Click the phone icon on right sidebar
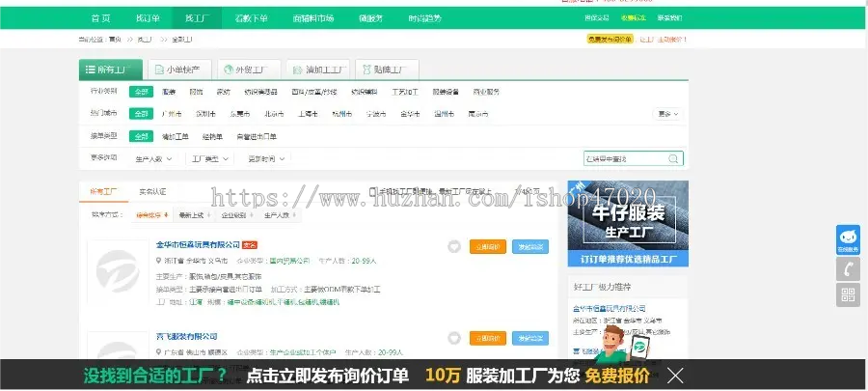The image size is (868, 391). 848,268
